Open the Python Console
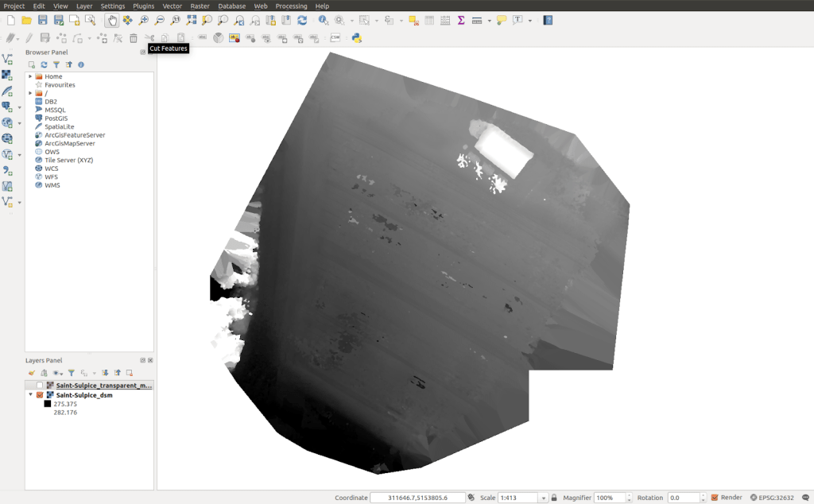This screenshot has width=814, height=504. click(x=357, y=37)
